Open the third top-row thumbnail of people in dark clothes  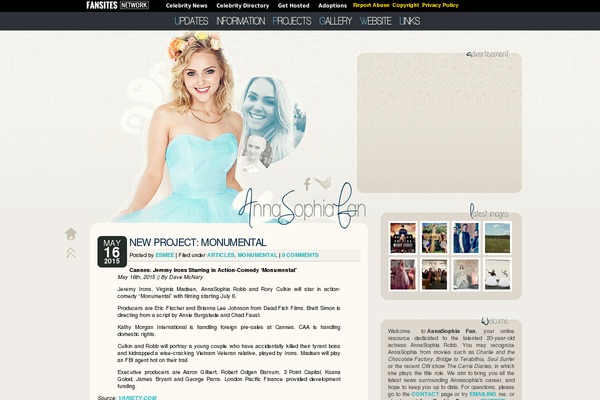coord(466,238)
